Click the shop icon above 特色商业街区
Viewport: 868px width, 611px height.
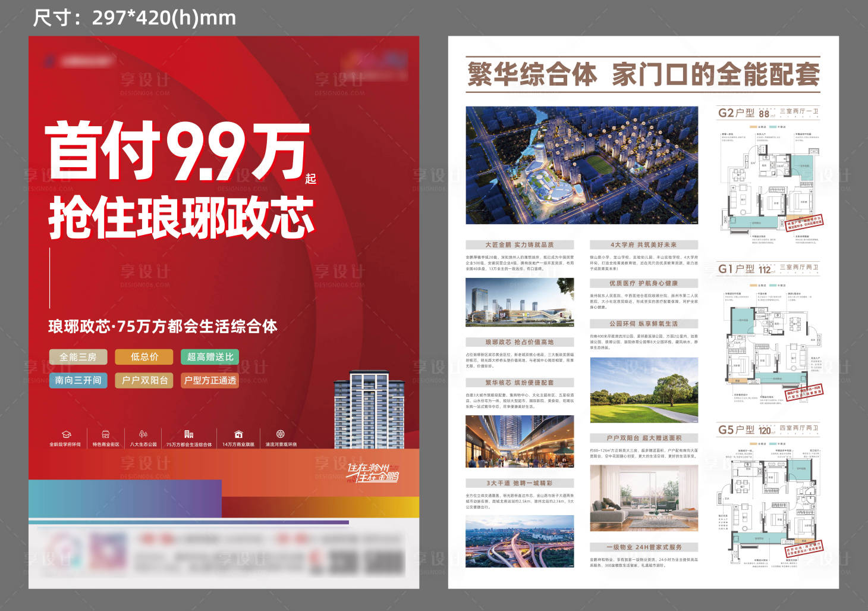(x=106, y=434)
